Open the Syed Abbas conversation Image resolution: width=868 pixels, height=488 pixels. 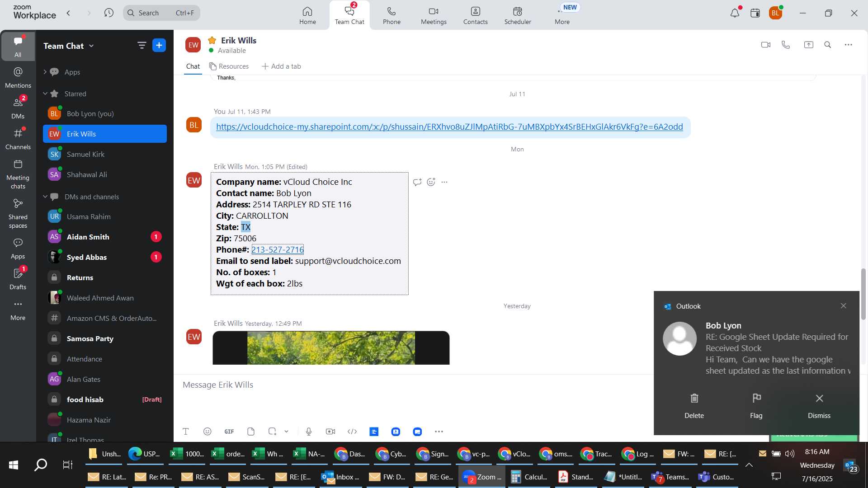tap(105, 257)
